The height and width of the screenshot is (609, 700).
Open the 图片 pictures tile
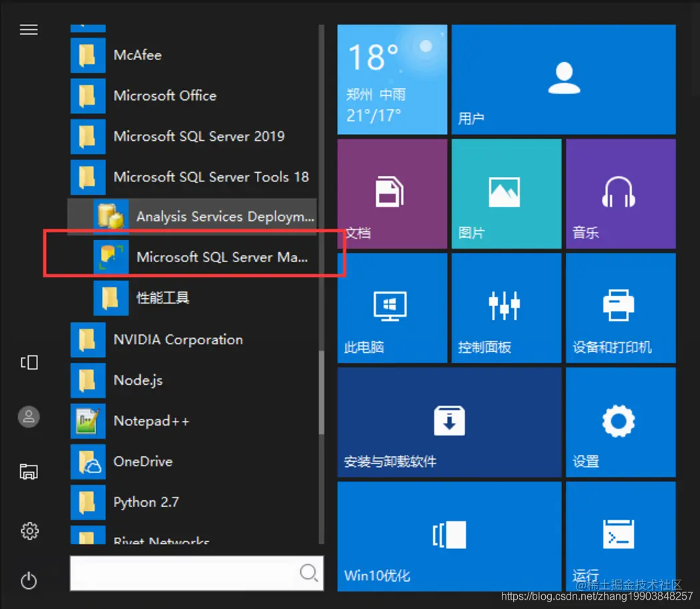506,193
